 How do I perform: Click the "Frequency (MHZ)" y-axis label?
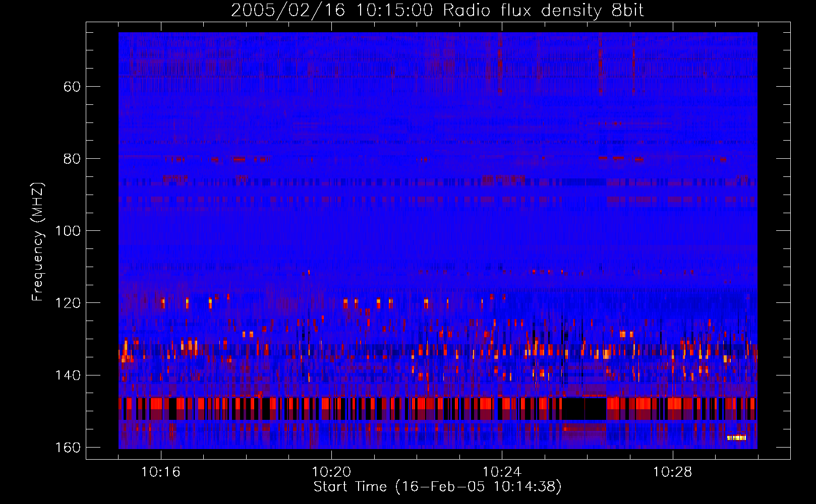(x=38, y=241)
